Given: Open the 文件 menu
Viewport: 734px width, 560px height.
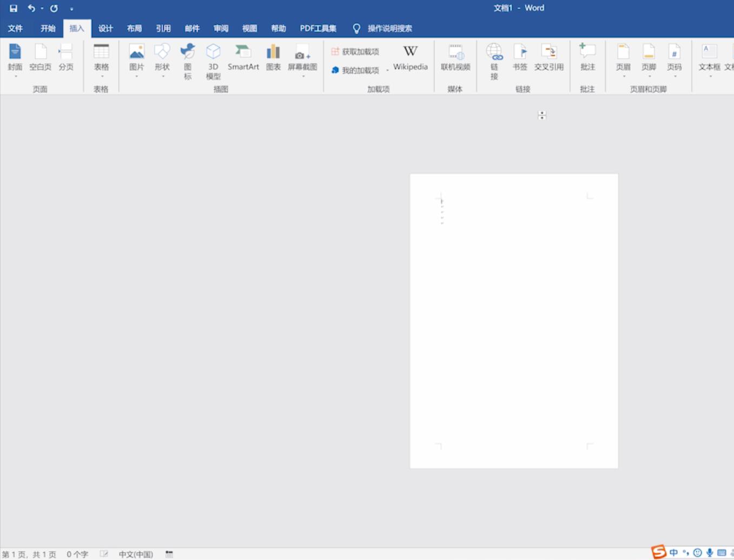Looking at the screenshot, I should tap(15, 28).
